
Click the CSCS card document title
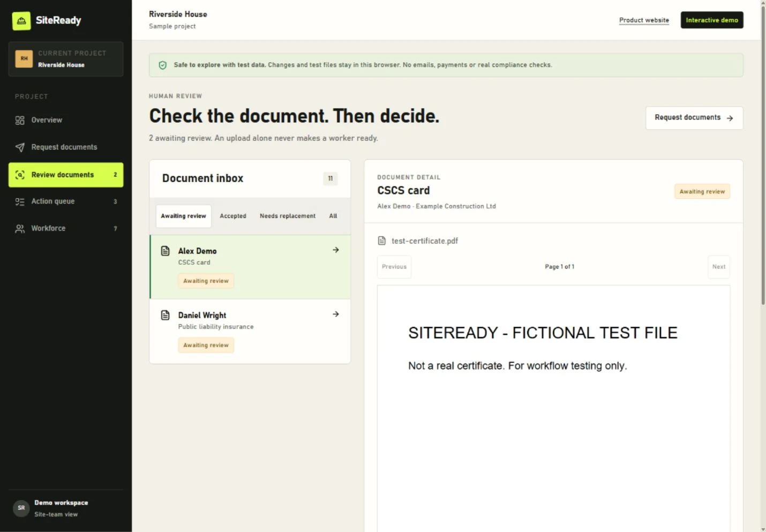[x=403, y=191]
